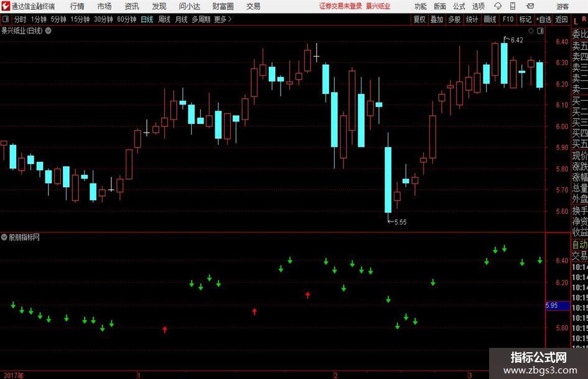Open the 公式 menu

(x=459, y=6)
